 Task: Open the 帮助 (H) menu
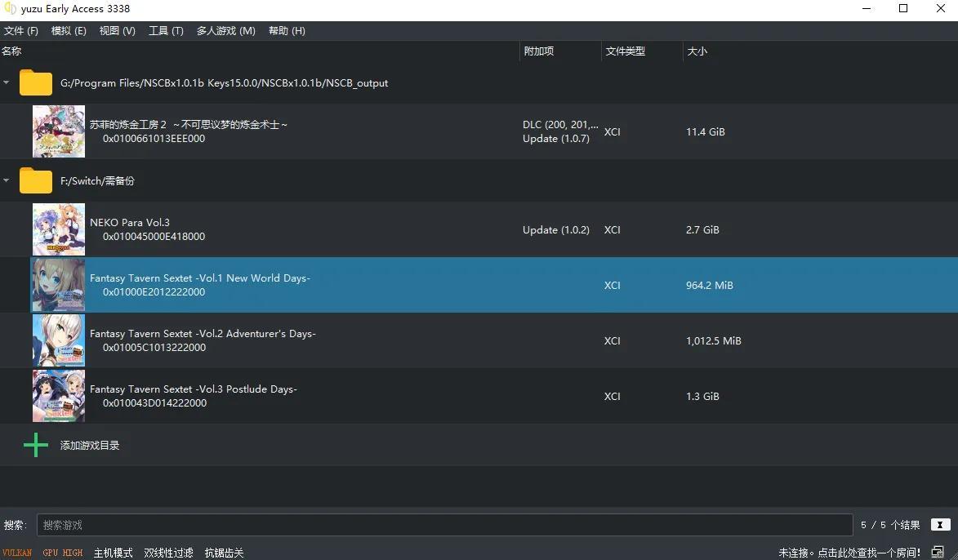[287, 30]
